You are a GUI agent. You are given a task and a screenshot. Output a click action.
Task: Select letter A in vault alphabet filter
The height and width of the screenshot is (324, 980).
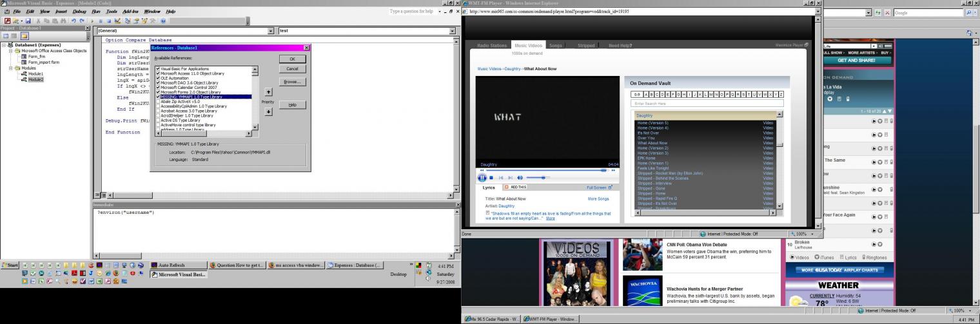[645, 94]
